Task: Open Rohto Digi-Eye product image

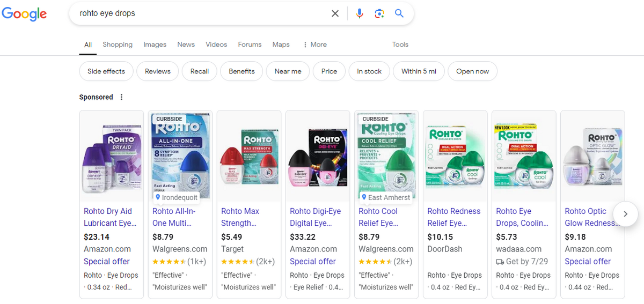Action: pos(318,156)
